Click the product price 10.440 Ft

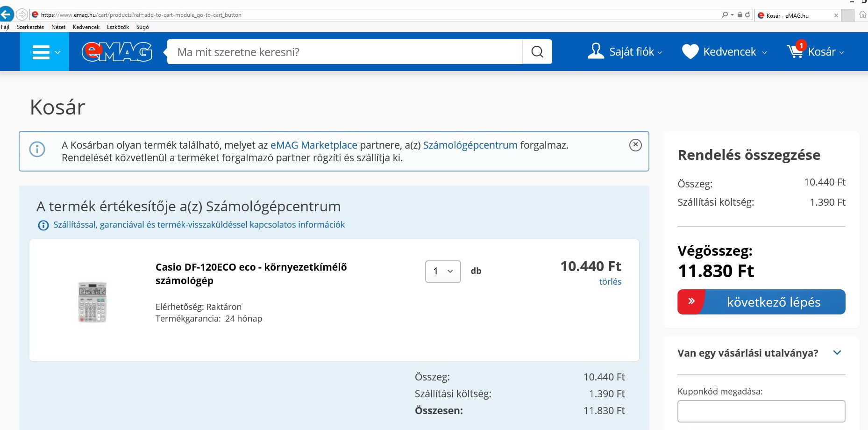[x=591, y=266]
